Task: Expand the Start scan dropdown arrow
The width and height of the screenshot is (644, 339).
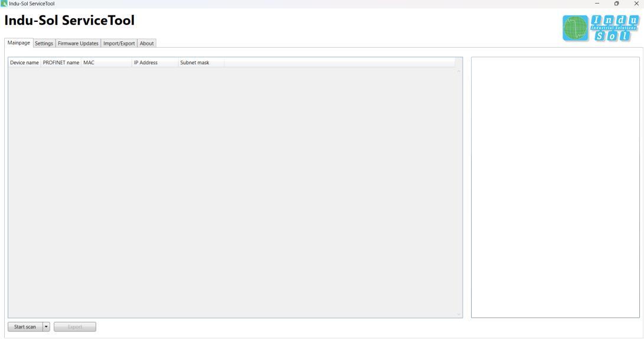Action: click(46, 327)
